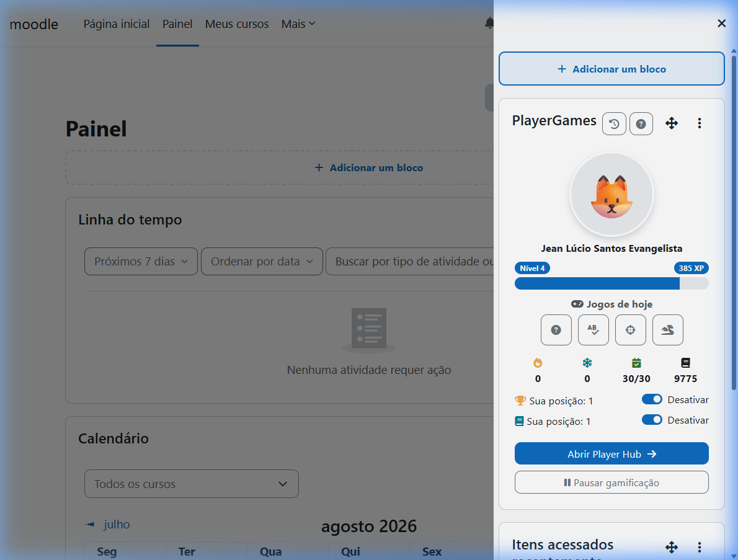Viewport: 738px width, 560px height.
Task: Click the teal book ranking icon
Action: coord(519,420)
